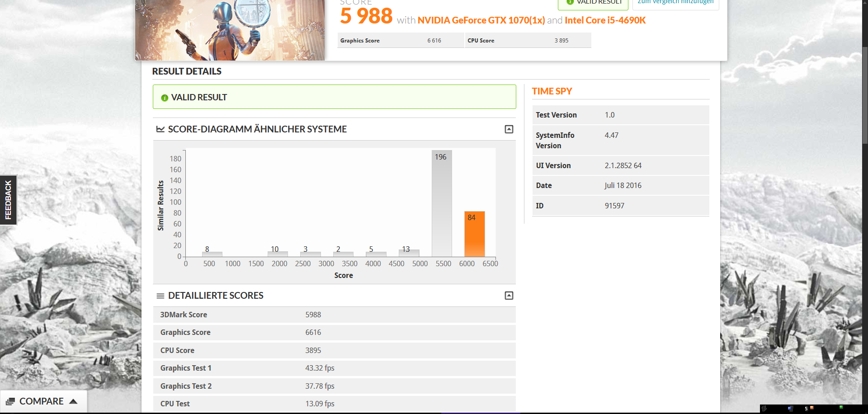This screenshot has width=868, height=414.
Task: Click the green square tray icon
Action: pos(841,407)
